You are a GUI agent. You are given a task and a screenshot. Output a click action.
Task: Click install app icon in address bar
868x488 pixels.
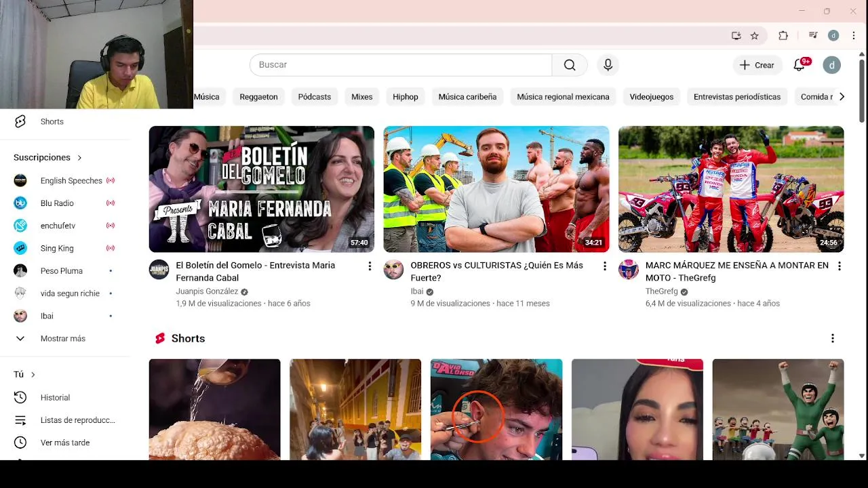(x=736, y=36)
